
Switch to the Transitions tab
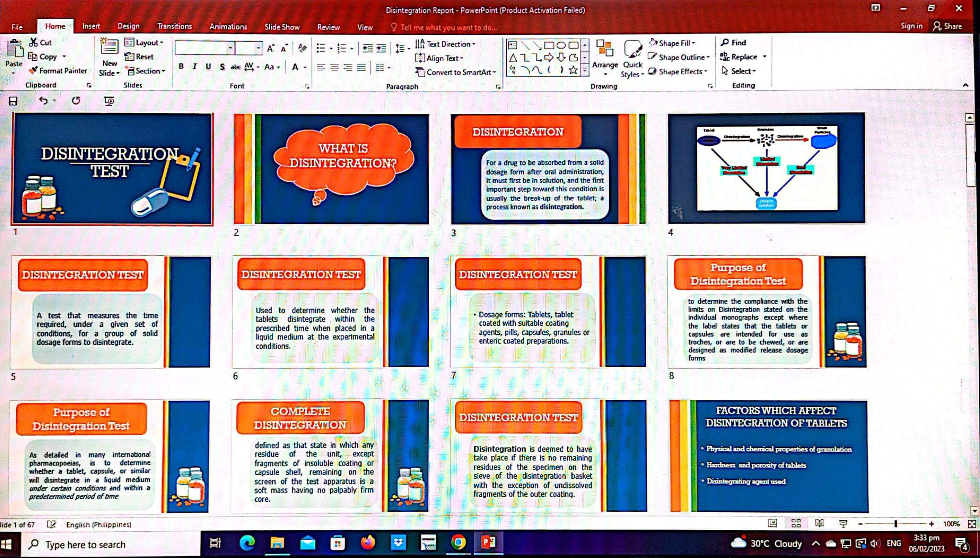click(x=174, y=26)
